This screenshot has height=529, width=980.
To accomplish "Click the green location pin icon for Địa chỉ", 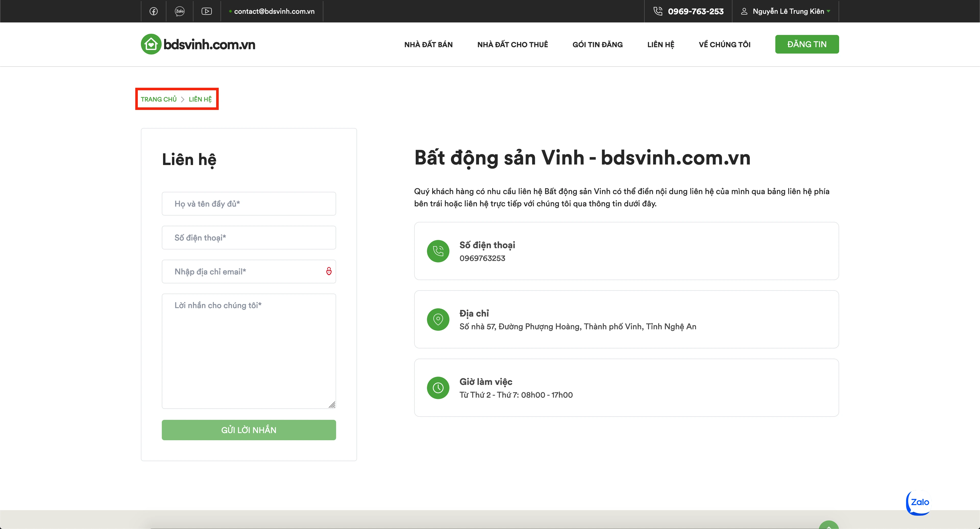I will pyautogui.click(x=438, y=319).
